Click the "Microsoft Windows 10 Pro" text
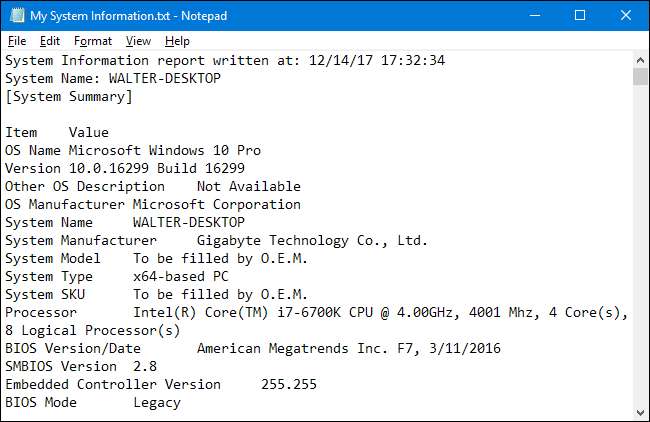The width and height of the screenshot is (650, 422). (164, 150)
